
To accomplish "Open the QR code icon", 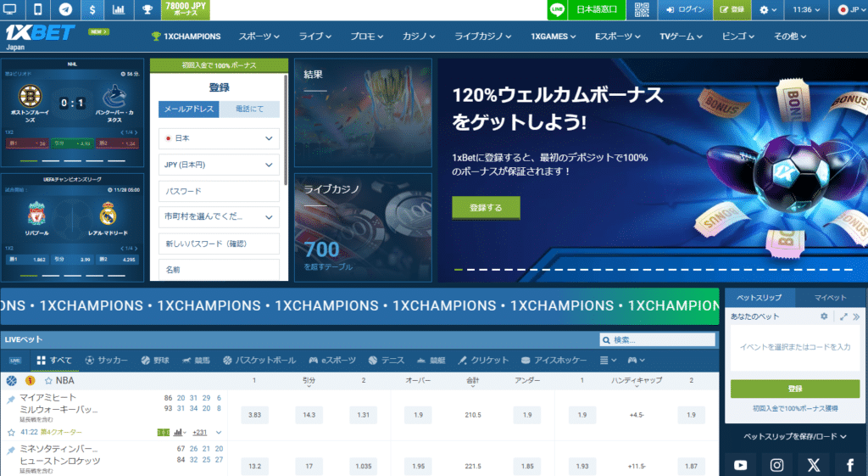I will pos(642,9).
